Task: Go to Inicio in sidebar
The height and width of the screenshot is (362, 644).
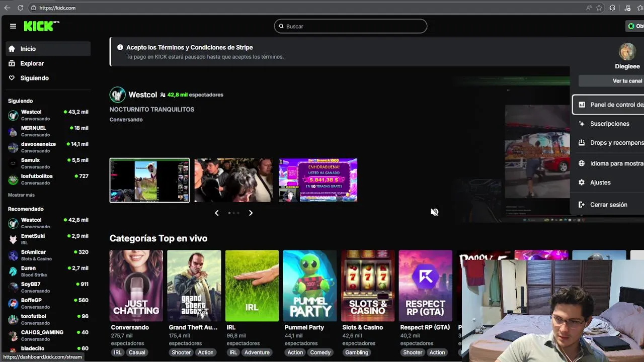Action: (x=48, y=49)
